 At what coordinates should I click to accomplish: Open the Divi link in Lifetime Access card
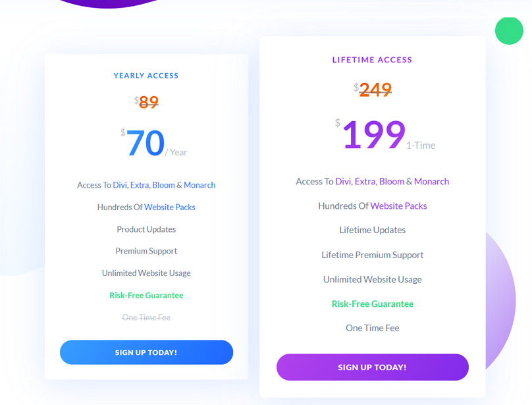[343, 181]
